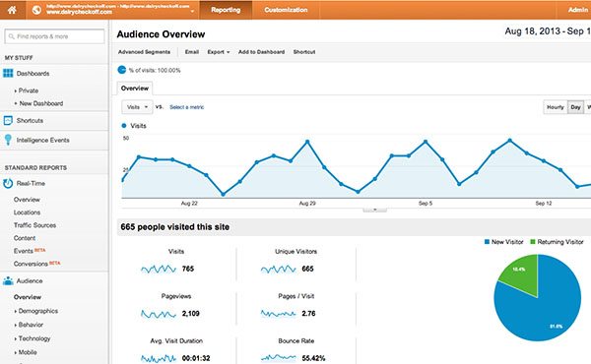Collapse the chart with the small arrow handle
The width and height of the screenshot is (591, 364).
click(x=374, y=210)
